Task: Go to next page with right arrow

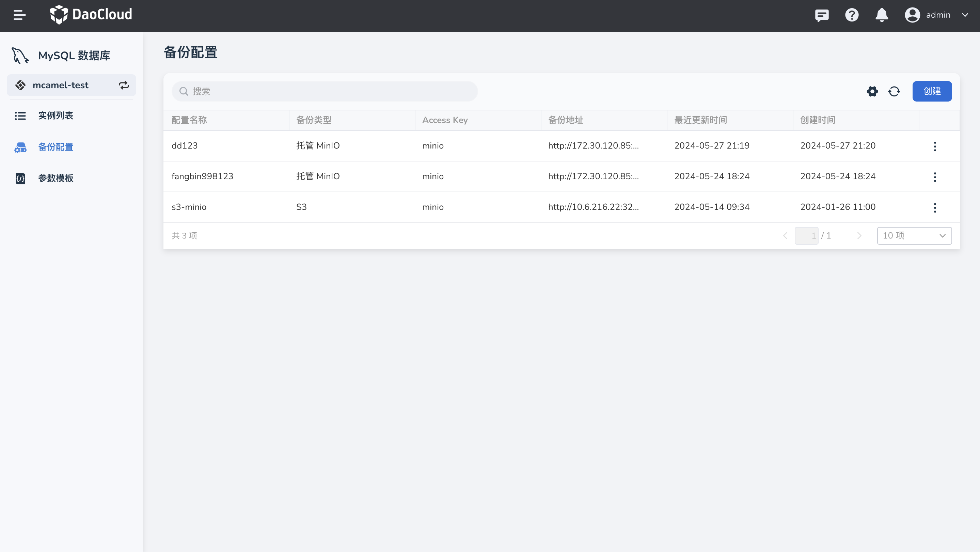Action: tap(860, 236)
